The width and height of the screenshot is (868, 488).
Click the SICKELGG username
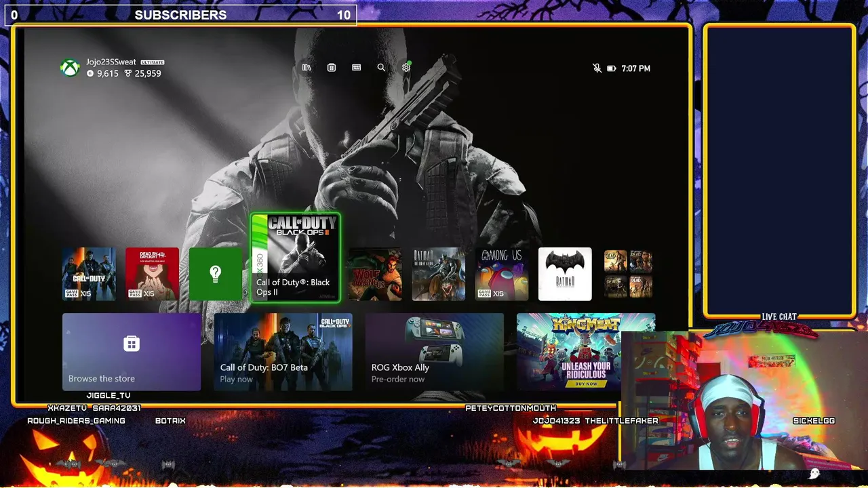coord(814,421)
